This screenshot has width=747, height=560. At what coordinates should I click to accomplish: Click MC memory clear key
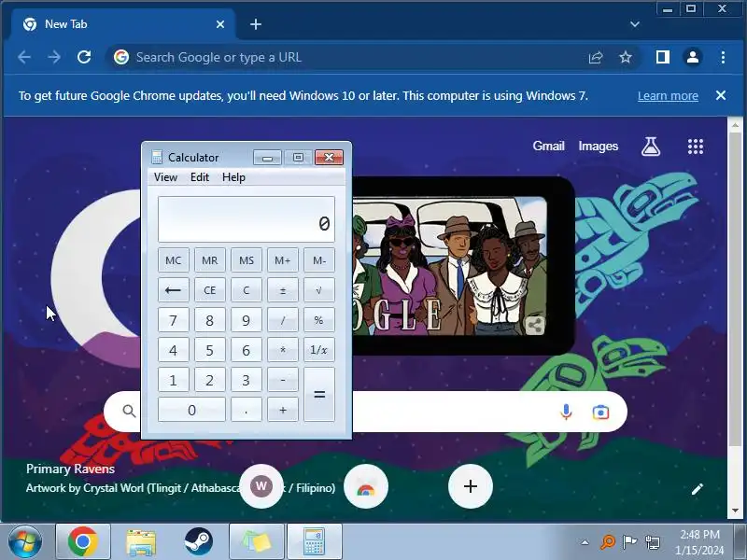click(174, 260)
